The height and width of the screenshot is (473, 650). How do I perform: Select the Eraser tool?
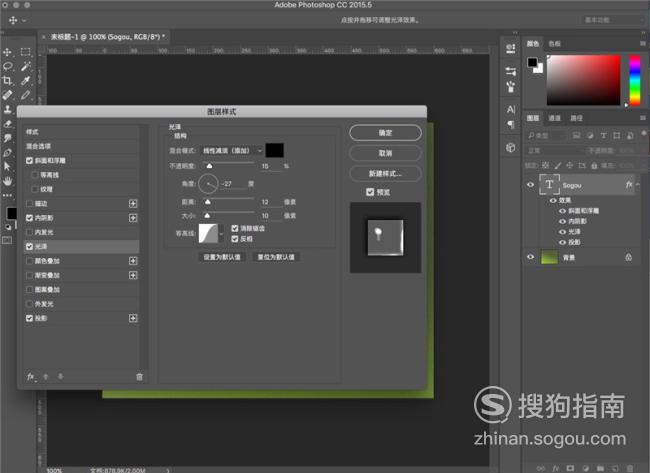(x=7, y=124)
